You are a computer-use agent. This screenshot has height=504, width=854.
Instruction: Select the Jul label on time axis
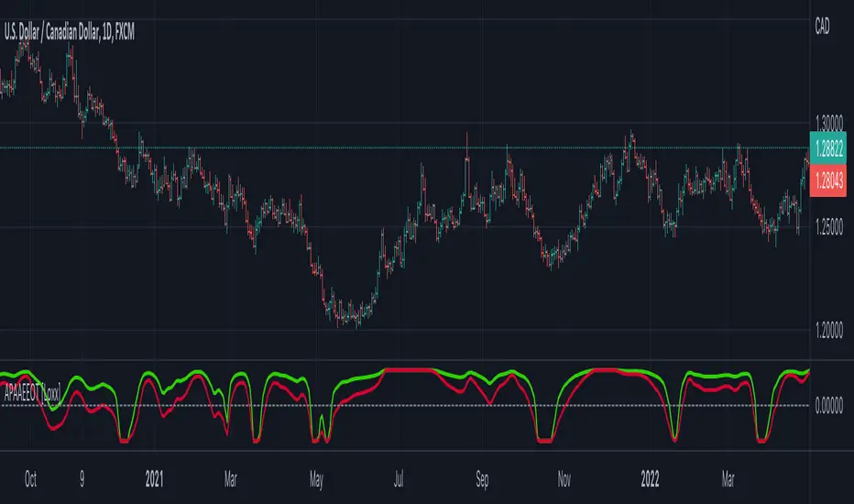click(399, 479)
